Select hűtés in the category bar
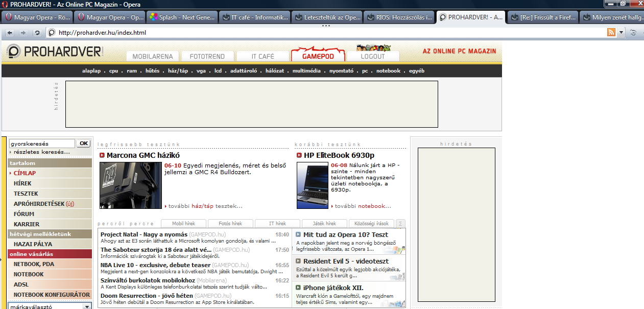644x309 pixels. coord(152,71)
